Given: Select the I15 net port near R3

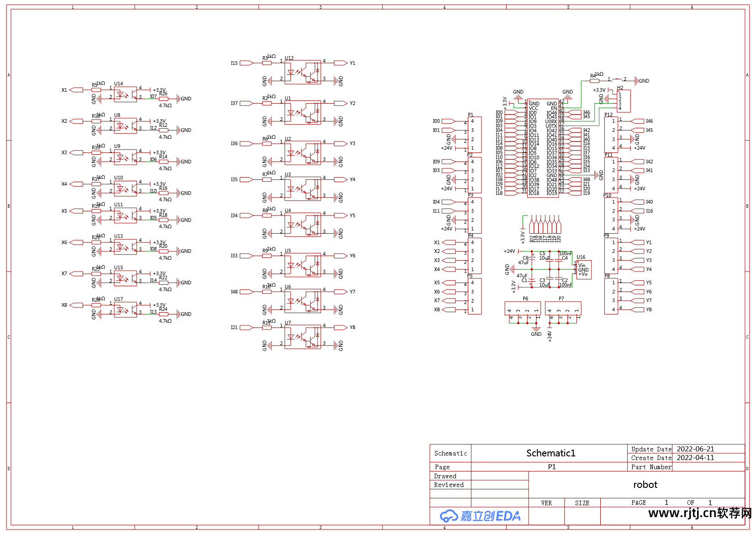Looking at the screenshot, I should 246,63.
